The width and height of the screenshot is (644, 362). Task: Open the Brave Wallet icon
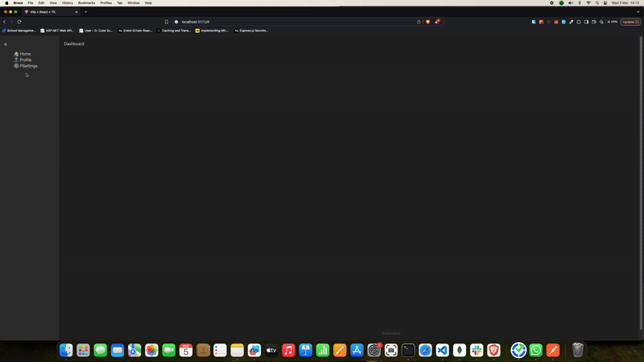tap(594, 22)
